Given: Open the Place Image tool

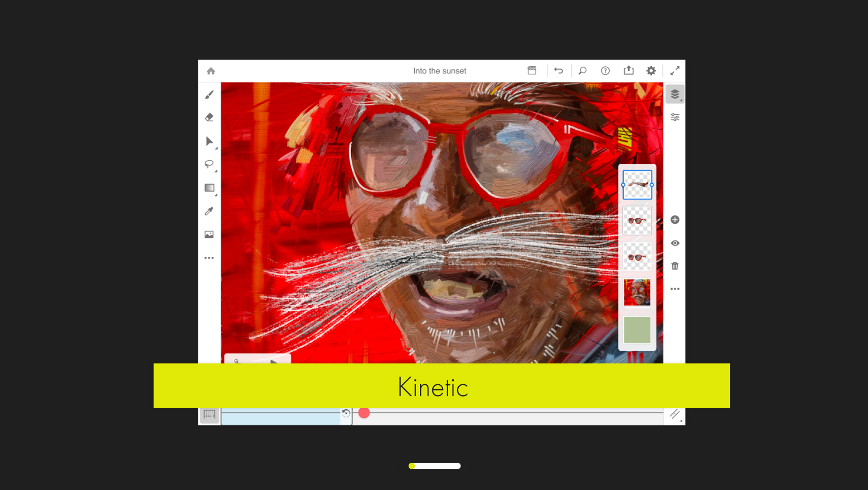Looking at the screenshot, I should pos(209,235).
